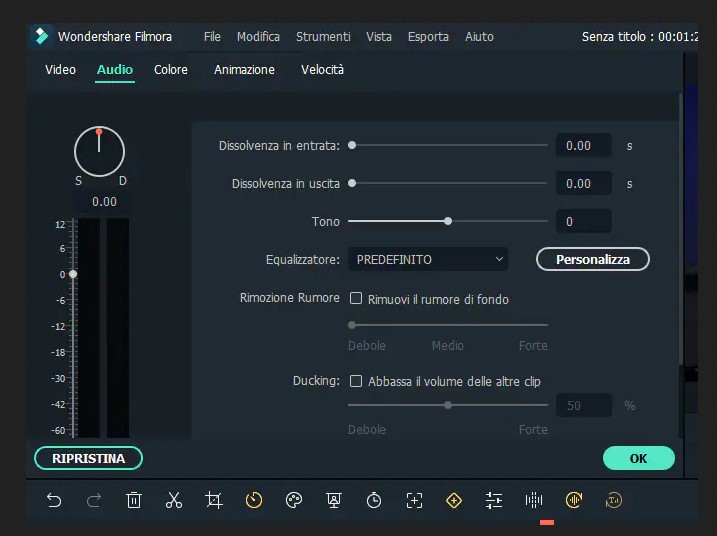Enable Abbassa il volume delle altre clip
The height and width of the screenshot is (536, 717).
(355, 381)
